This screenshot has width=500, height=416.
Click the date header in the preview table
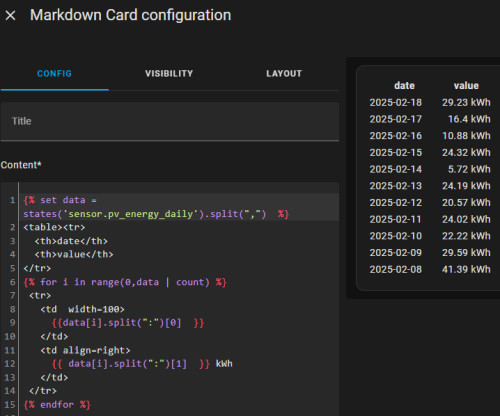click(x=404, y=86)
